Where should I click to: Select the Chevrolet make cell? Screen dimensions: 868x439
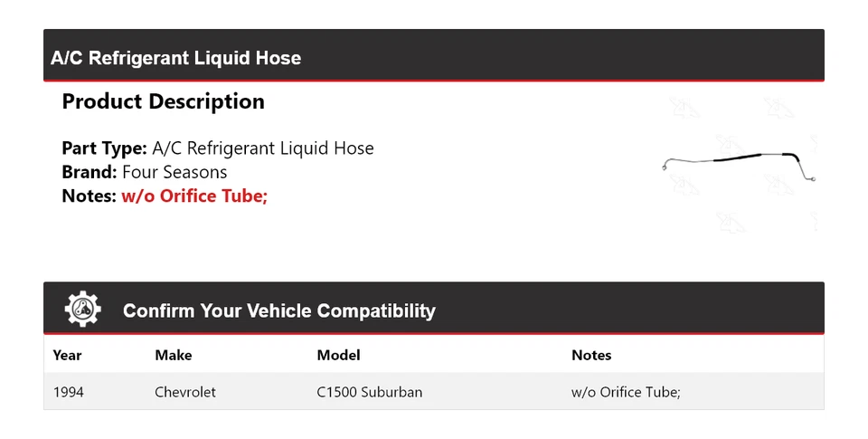pyautogui.click(x=184, y=392)
